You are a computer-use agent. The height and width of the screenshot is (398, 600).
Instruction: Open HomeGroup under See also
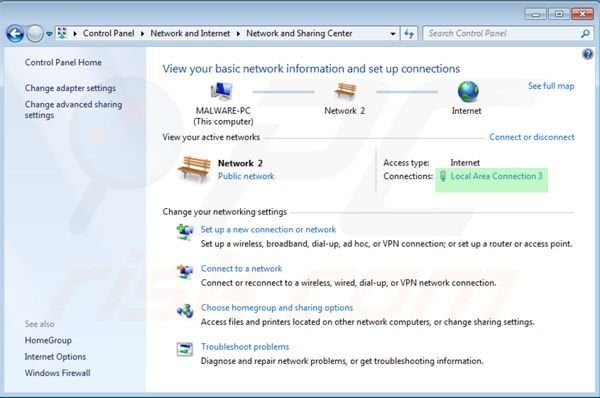pyautogui.click(x=48, y=340)
